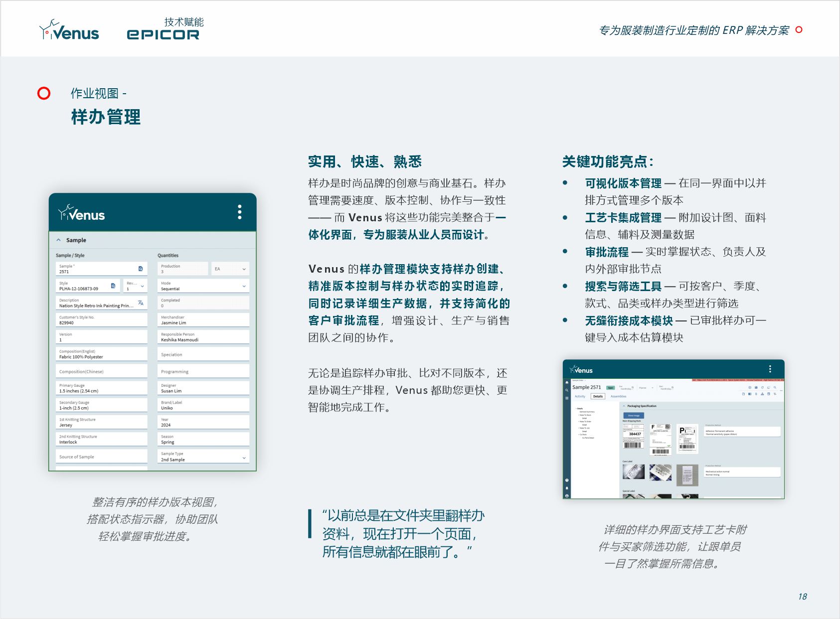Open the three-dot menu in the Sample form header
The image size is (840, 619).
240,212
